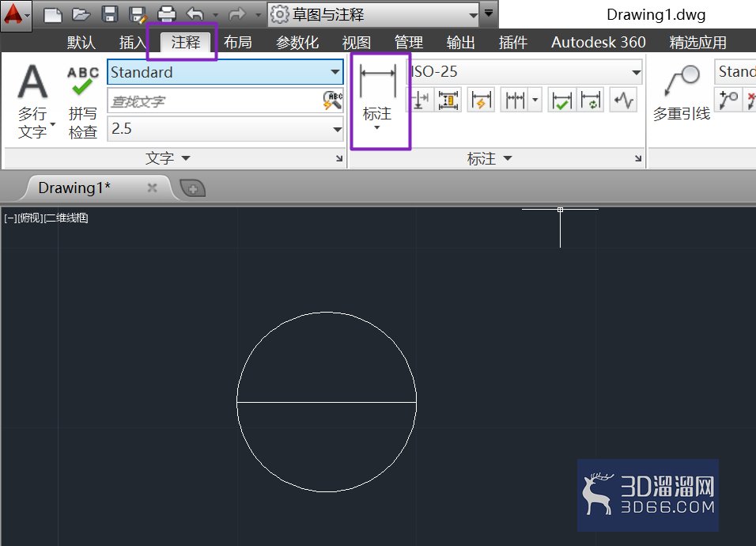Click the add leader icon
Viewport: 756px width, 546px height.
pos(728,100)
